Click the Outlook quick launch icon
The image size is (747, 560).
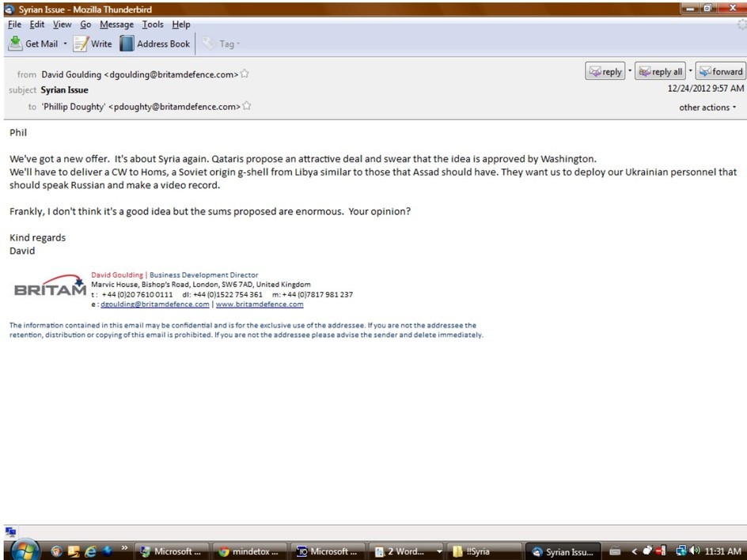click(74, 551)
